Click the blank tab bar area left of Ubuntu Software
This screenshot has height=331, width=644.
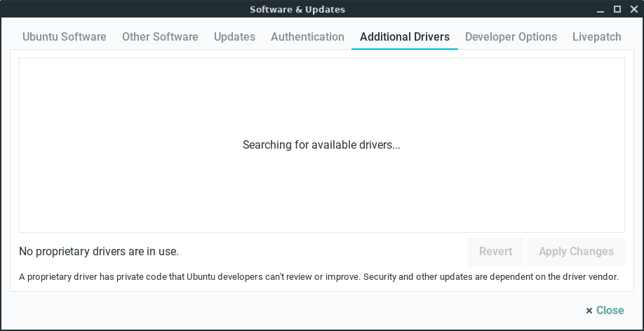[15, 36]
